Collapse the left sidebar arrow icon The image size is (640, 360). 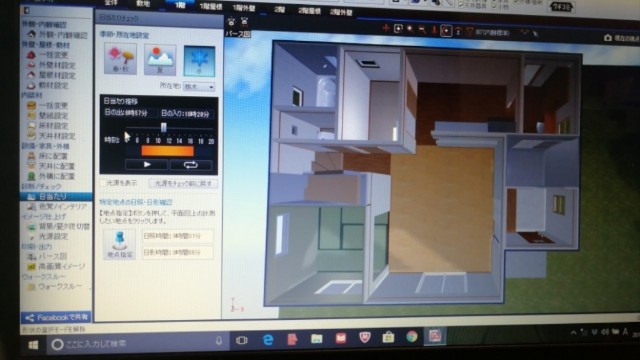(x=27, y=10)
